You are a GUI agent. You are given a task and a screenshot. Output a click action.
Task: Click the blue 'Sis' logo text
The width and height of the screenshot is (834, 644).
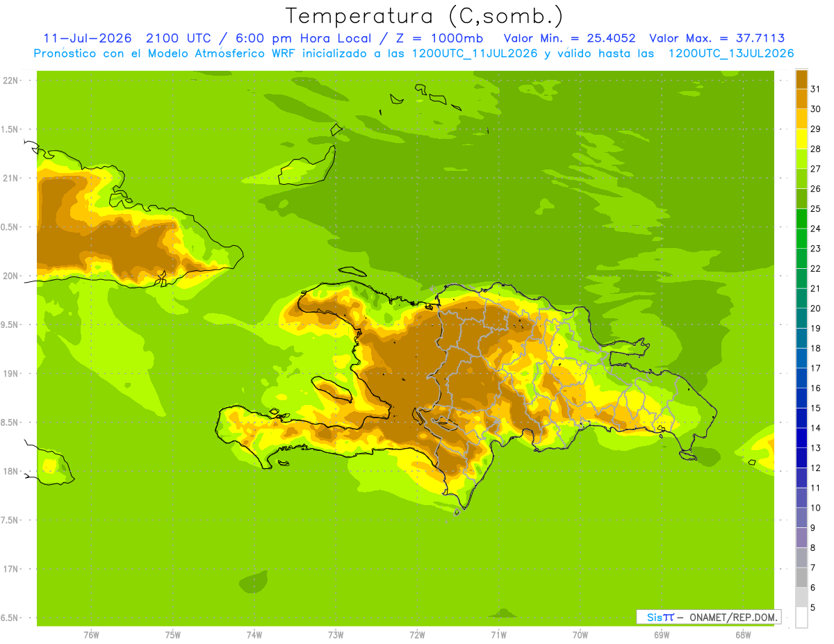coord(653,617)
